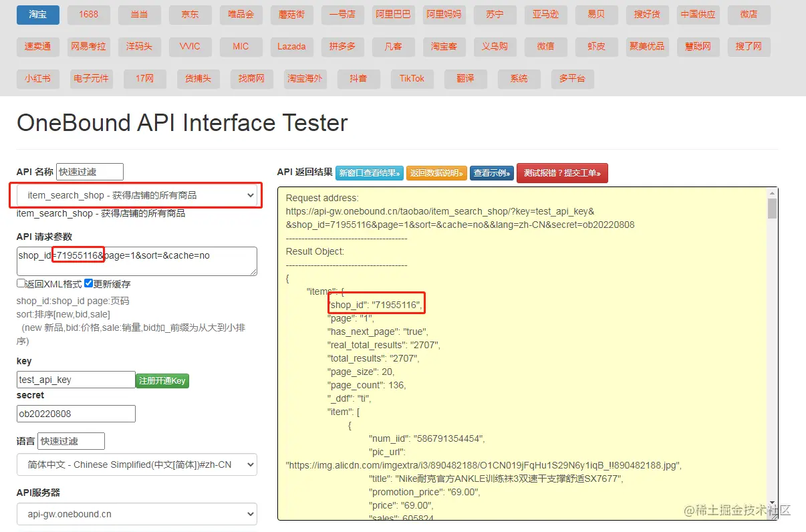Click the result panel scrollbar up arrow
Image resolution: width=806 pixels, height=532 pixels.
tap(773, 193)
